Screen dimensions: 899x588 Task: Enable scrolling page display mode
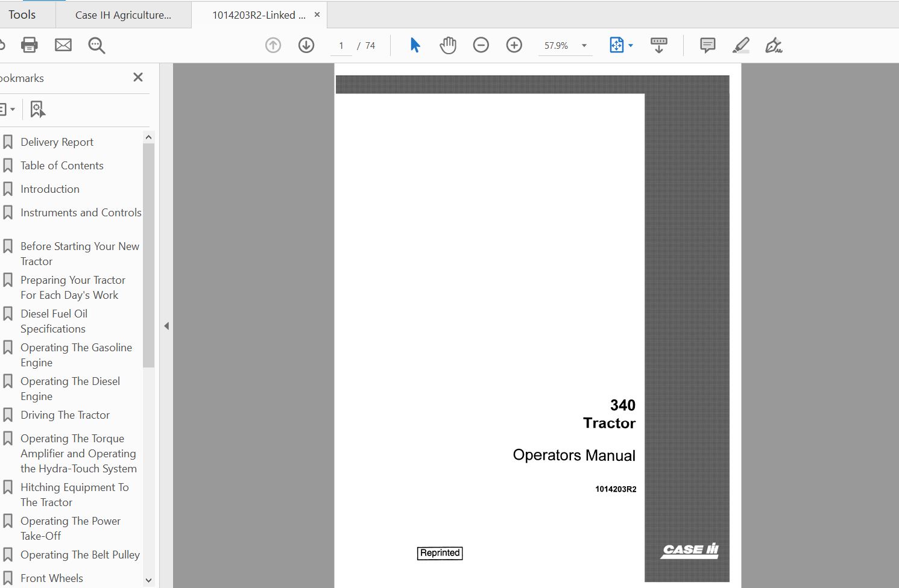pos(659,45)
